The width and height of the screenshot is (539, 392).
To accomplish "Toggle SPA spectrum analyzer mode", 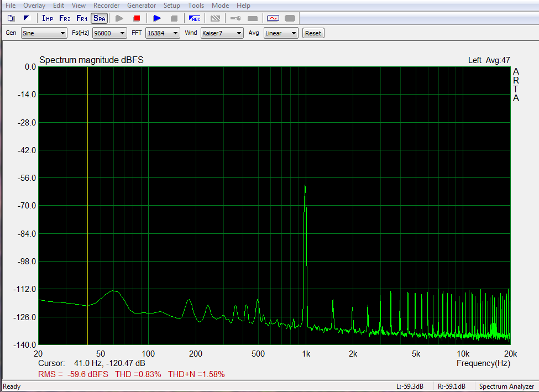I will click(x=100, y=18).
